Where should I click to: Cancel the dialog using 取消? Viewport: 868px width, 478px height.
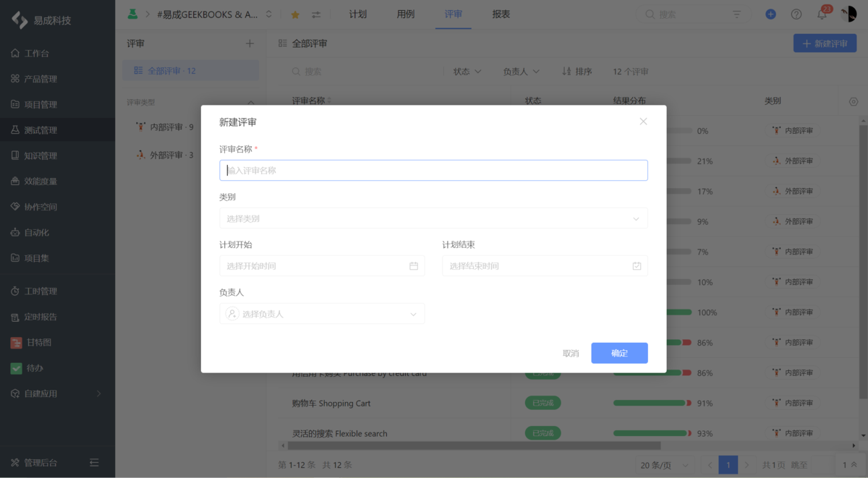571,353
